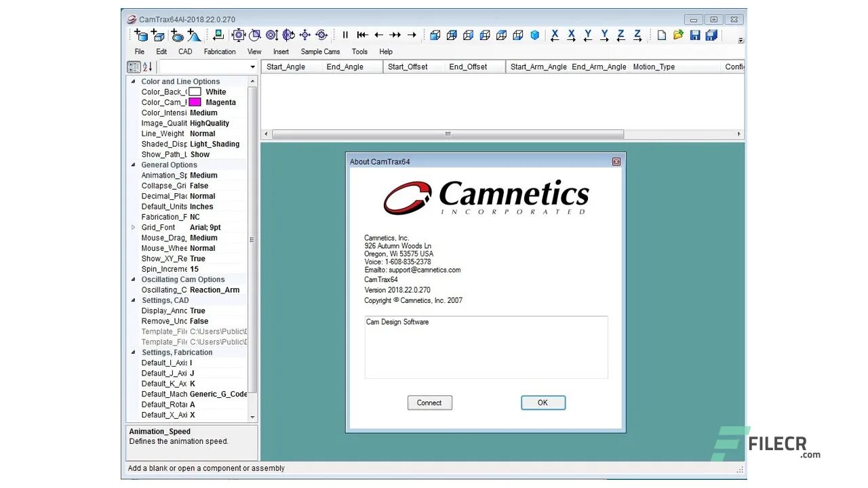Open the Edit menu
The height and width of the screenshot is (488, 868).
point(161,52)
